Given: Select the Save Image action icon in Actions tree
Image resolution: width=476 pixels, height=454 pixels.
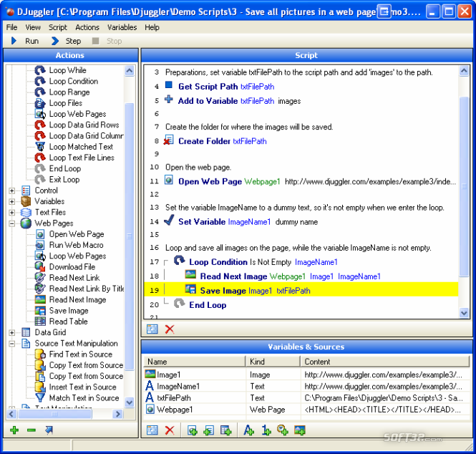Looking at the screenshot, I should pyautogui.click(x=40, y=311).
